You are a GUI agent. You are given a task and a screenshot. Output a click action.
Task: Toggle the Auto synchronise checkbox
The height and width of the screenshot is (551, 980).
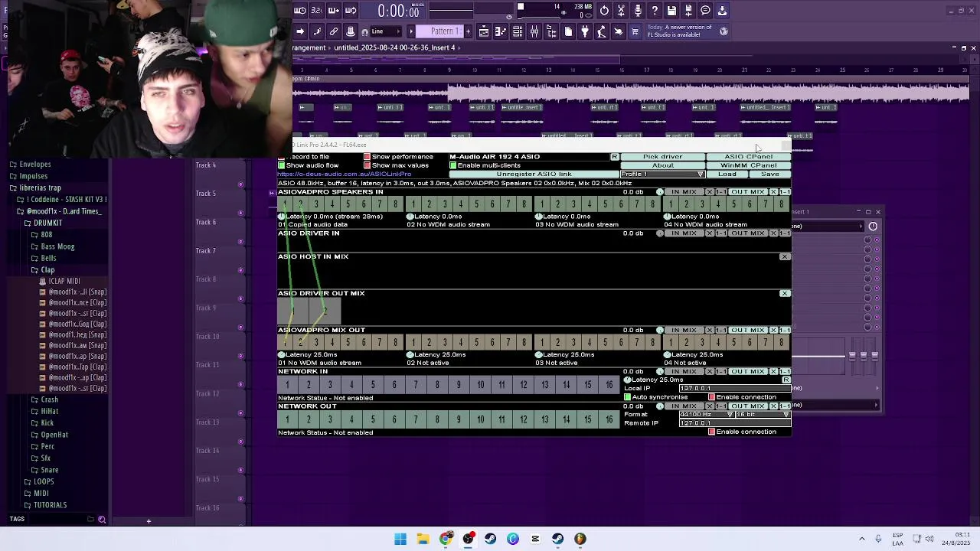(x=628, y=397)
